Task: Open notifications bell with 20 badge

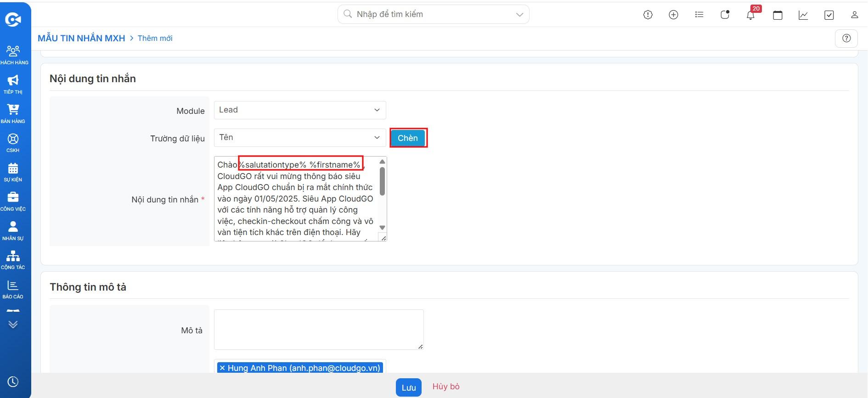Action: (751, 15)
